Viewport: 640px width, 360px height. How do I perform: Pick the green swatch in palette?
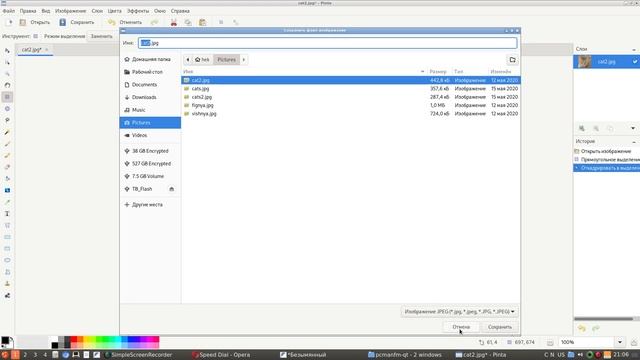106,340
